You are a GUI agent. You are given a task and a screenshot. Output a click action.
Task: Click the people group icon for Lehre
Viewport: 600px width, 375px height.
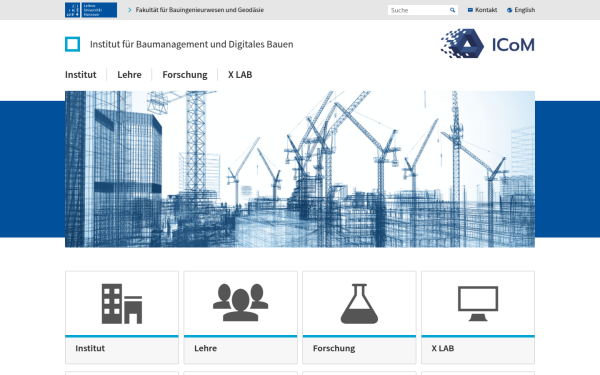[x=241, y=302]
